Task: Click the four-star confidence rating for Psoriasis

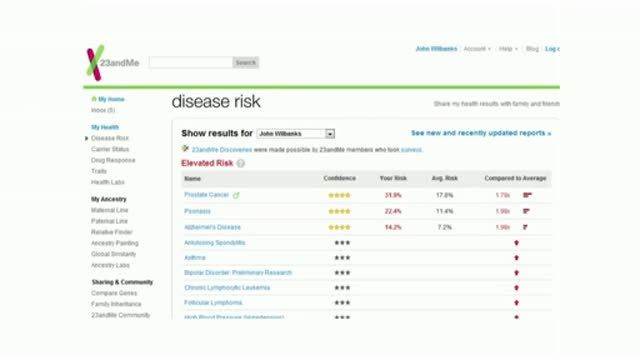Action: 339,211
